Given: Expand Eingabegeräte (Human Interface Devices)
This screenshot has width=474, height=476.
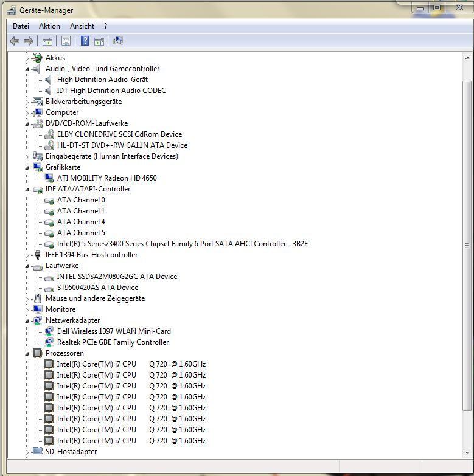Looking at the screenshot, I should tap(27, 157).
